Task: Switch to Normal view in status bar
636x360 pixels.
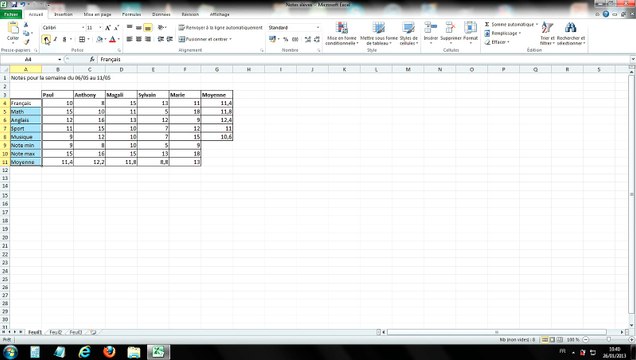Action: click(545, 339)
